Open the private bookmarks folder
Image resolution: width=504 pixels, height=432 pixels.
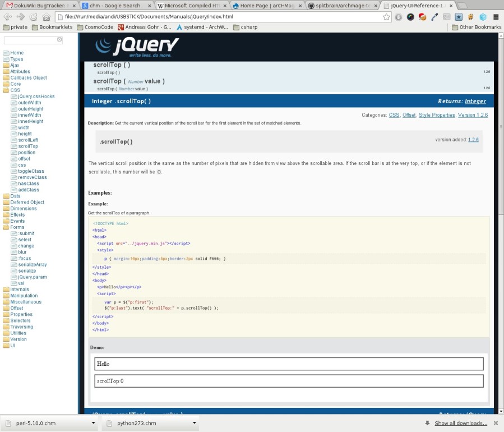pyautogui.click(x=15, y=27)
